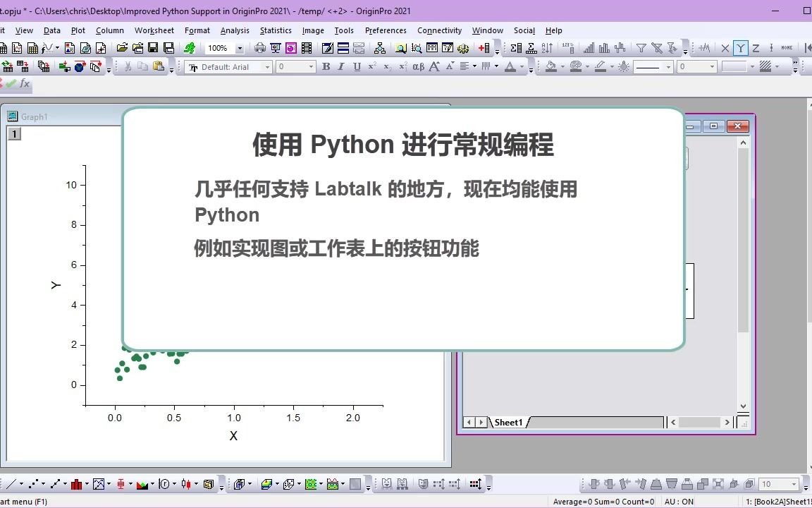The height and width of the screenshot is (508, 812).
Task: Click the font color A swatch
Action: 510,66
